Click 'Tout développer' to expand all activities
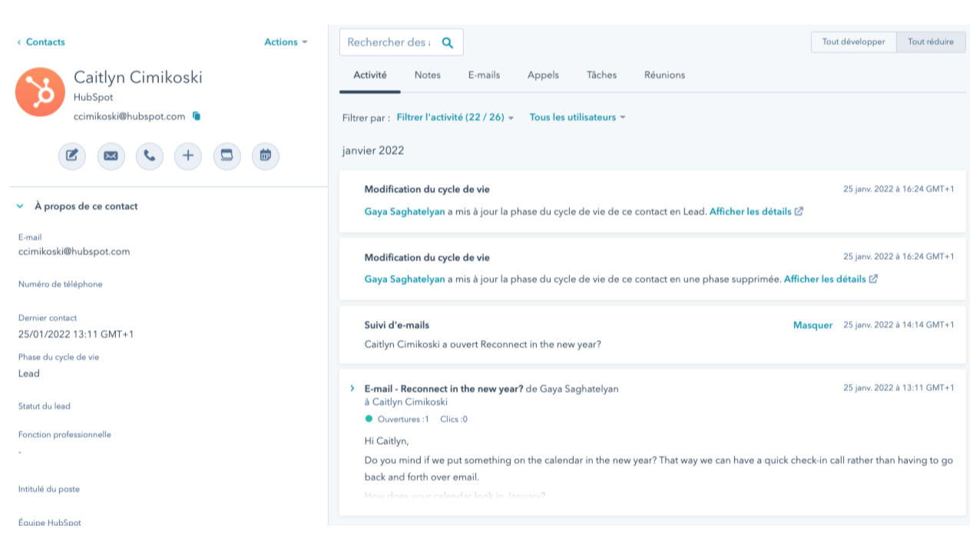 852,42
